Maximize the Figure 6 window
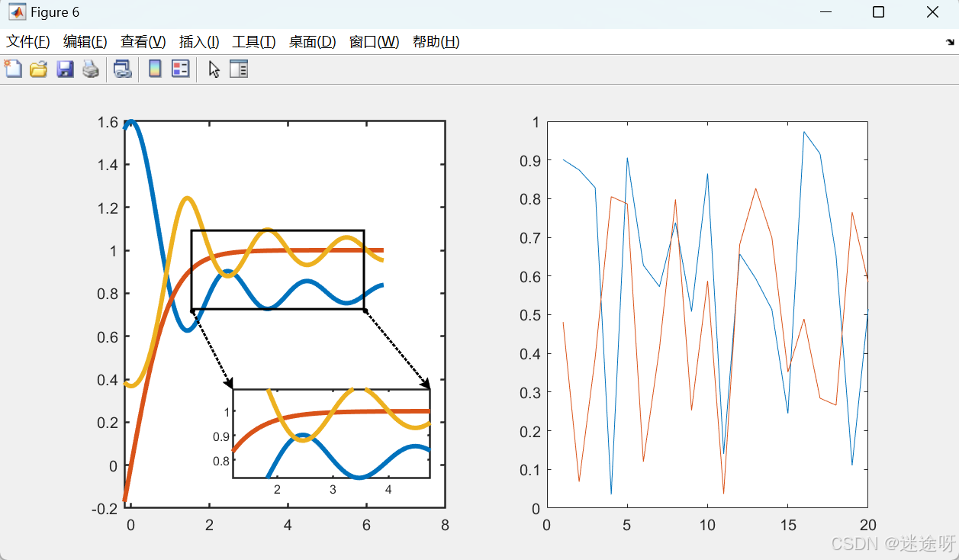Screen dimensions: 959x560 878,12
